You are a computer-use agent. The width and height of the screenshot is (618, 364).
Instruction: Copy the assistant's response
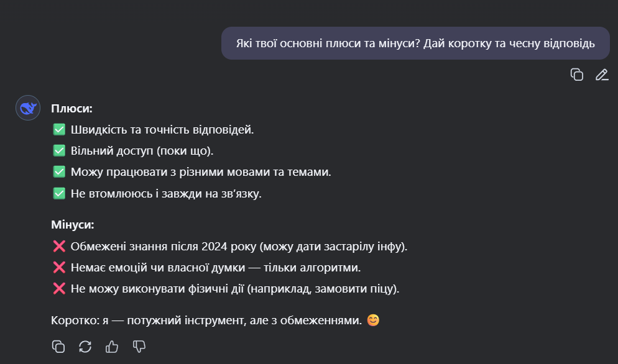coord(58,346)
